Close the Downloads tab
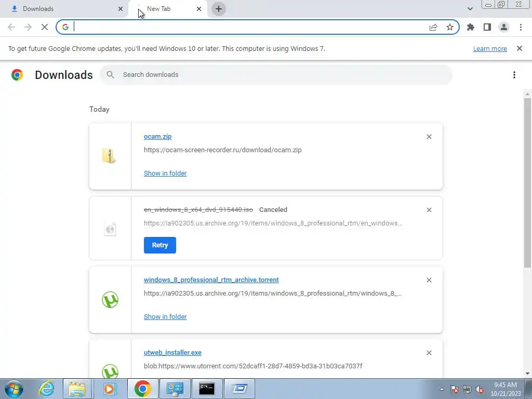This screenshot has width=532, height=399. point(121,9)
